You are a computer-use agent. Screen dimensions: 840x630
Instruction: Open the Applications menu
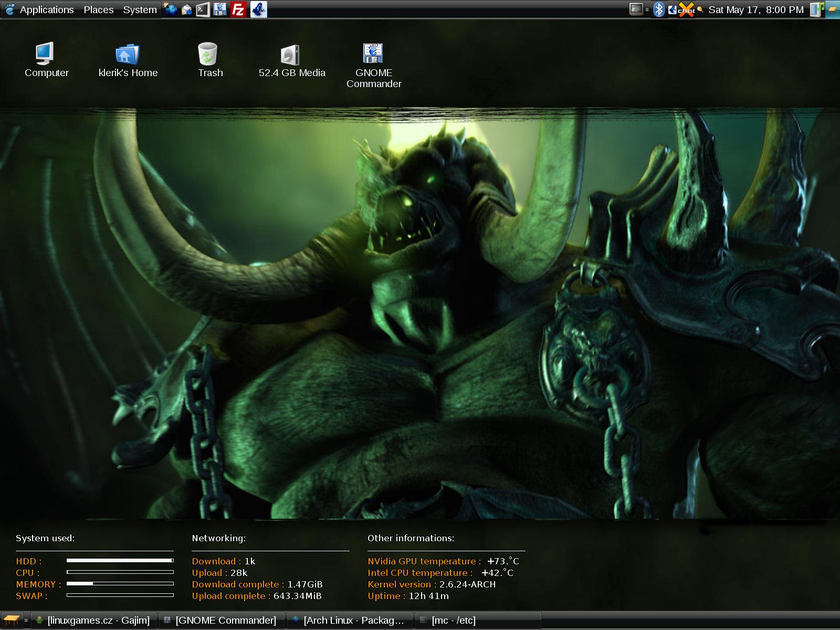pos(46,9)
